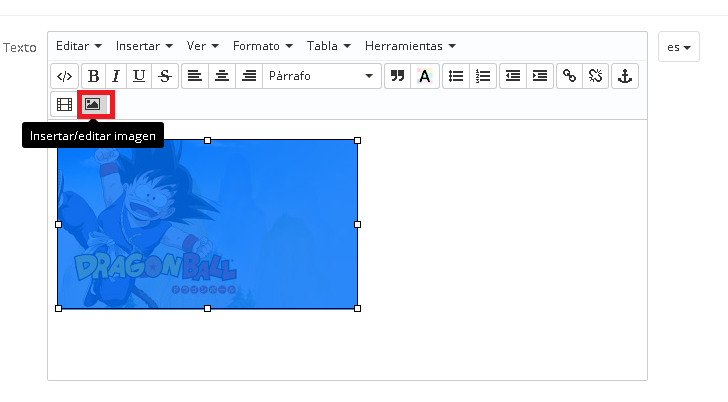Open the Herramientas menu
This screenshot has height=402, width=728.
coord(410,46)
